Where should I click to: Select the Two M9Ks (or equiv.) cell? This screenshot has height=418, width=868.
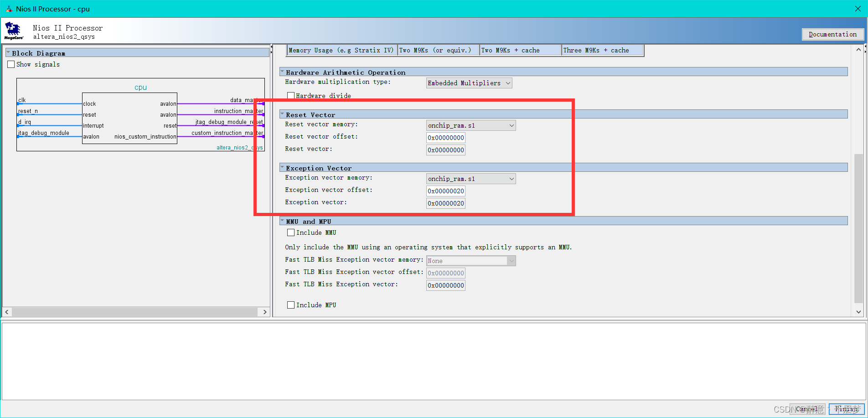(x=438, y=50)
